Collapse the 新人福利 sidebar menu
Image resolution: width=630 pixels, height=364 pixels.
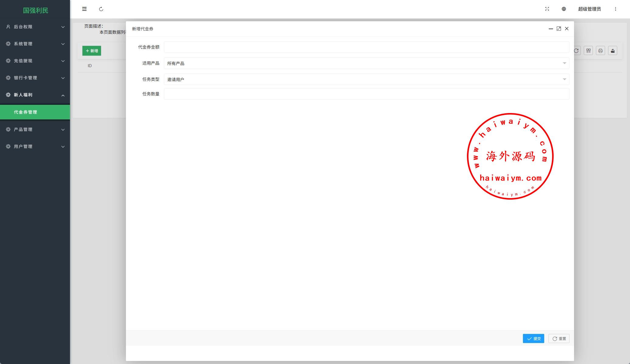(35, 95)
